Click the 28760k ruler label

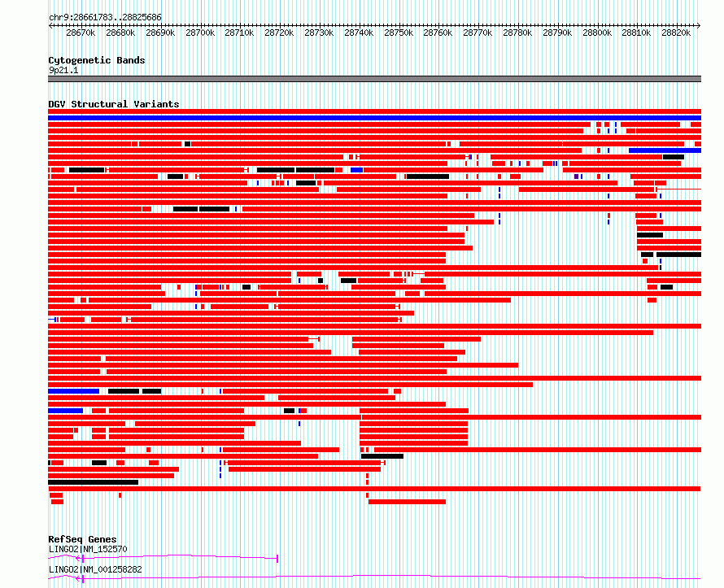[438, 33]
